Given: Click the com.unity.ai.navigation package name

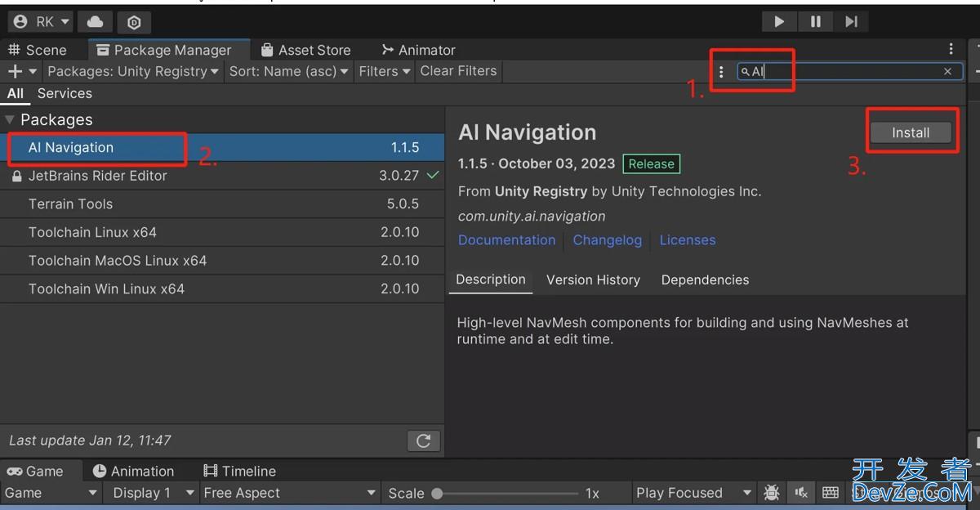Looking at the screenshot, I should tap(532, 217).
